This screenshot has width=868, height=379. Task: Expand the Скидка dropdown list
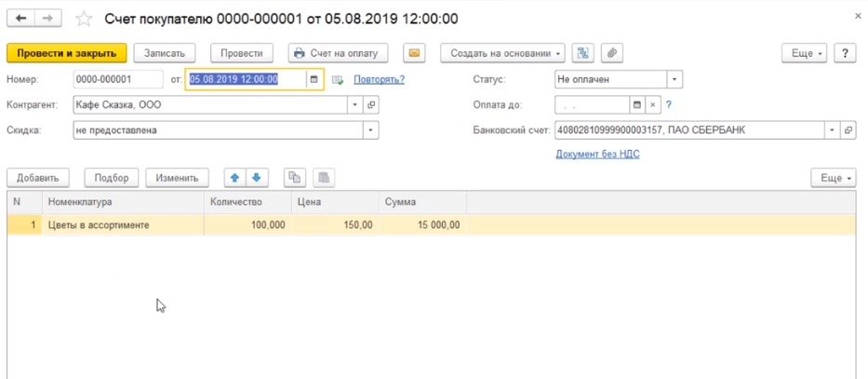pyautogui.click(x=371, y=130)
